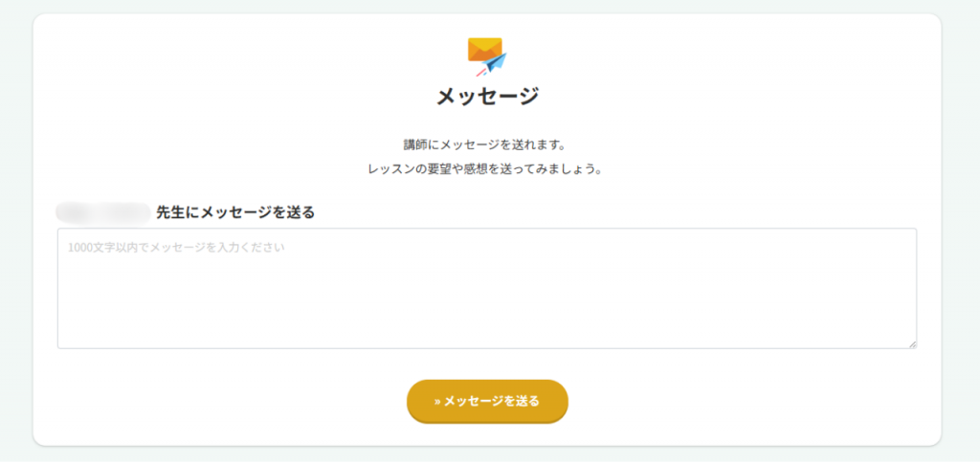The width and height of the screenshot is (980, 464).
Task: Click the レッスンの要望や感想を送ってみましょう text line
Action: coord(488,169)
